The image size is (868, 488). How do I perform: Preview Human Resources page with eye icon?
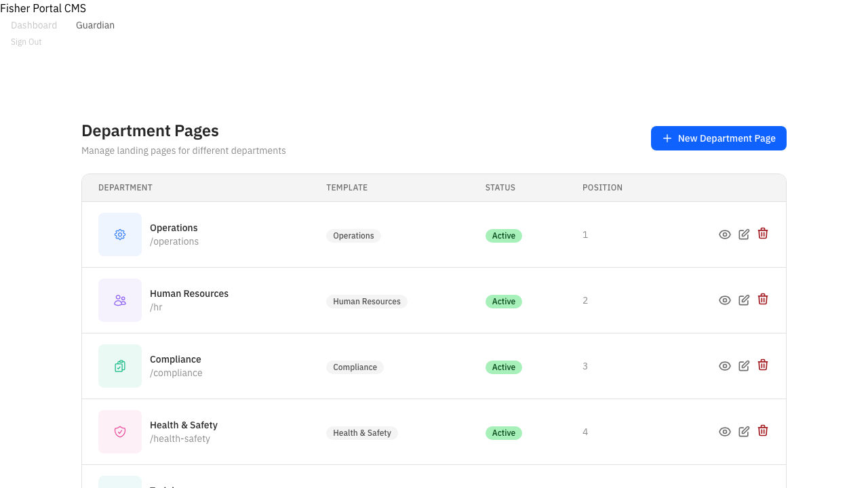[725, 300]
